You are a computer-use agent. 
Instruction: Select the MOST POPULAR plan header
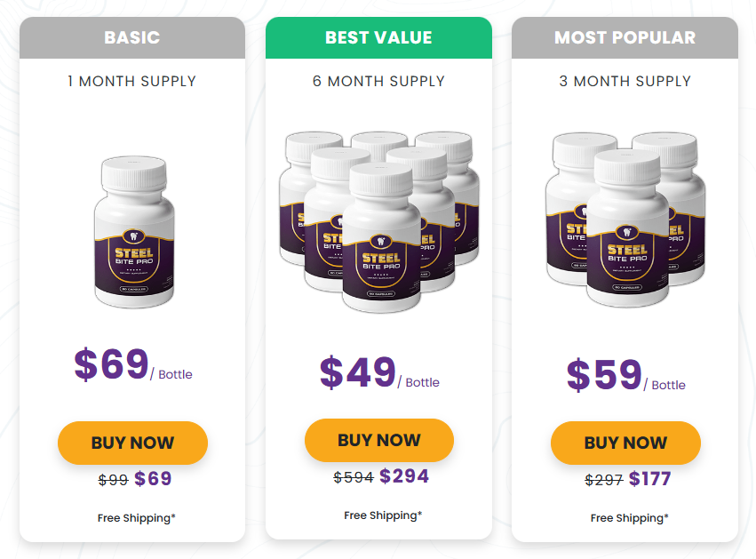tap(625, 37)
